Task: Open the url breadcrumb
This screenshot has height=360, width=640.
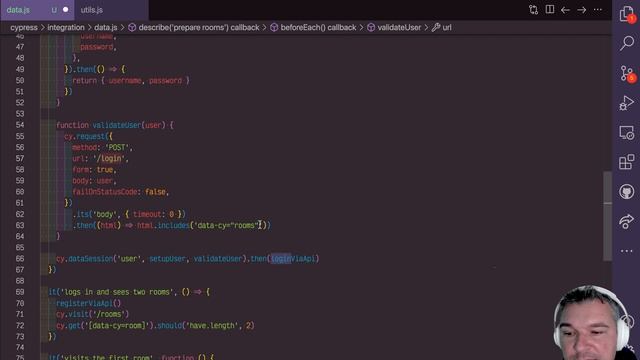Action: coord(442,27)
